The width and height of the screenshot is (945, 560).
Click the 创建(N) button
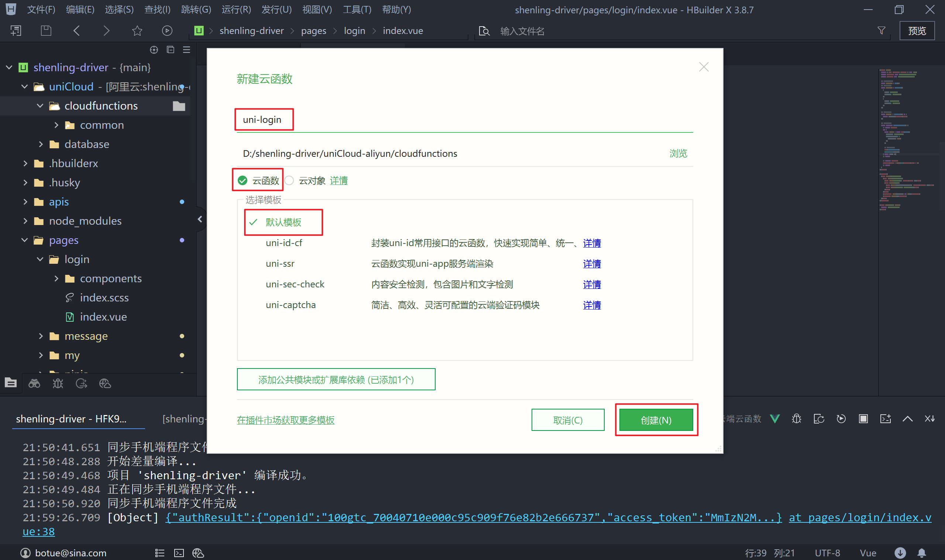point(656,420)
